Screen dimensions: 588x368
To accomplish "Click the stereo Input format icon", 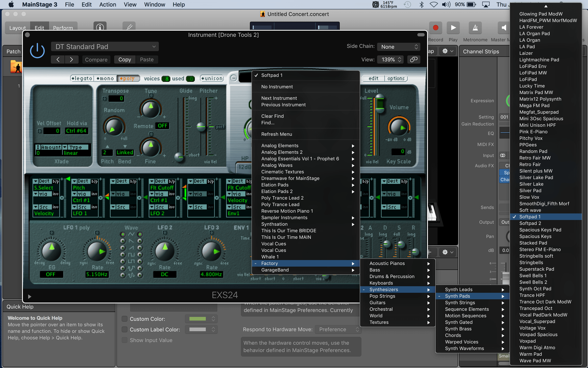I will pyautogui.click(x=502, y=155).
